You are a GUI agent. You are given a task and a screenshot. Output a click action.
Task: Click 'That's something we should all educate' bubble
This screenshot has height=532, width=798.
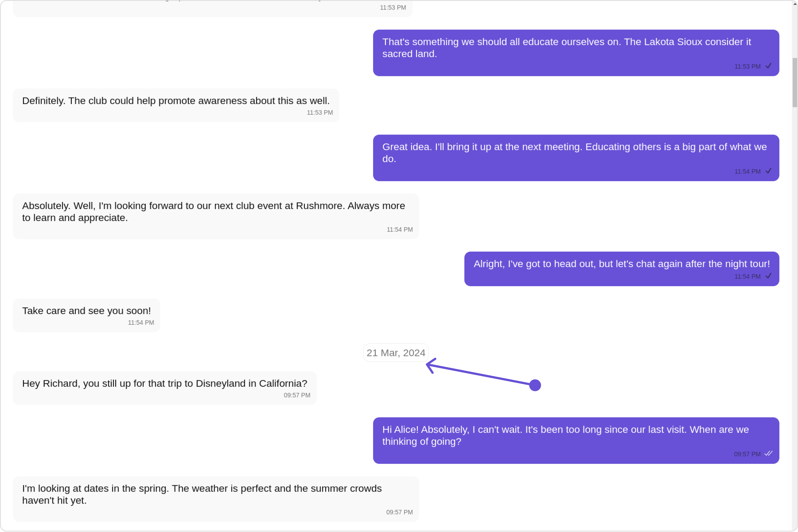pos(576,53)
